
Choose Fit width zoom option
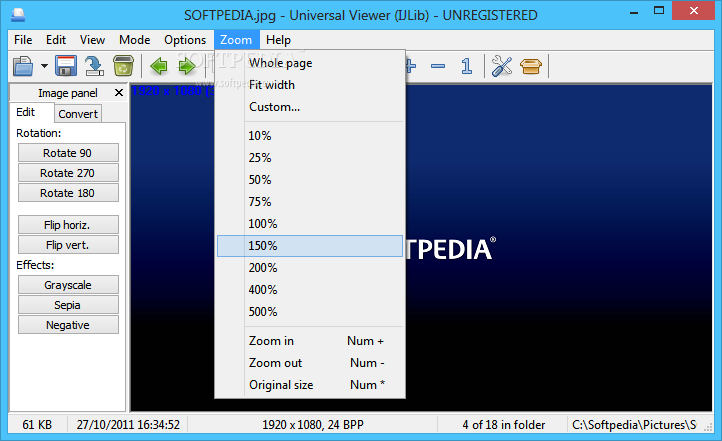310,85
